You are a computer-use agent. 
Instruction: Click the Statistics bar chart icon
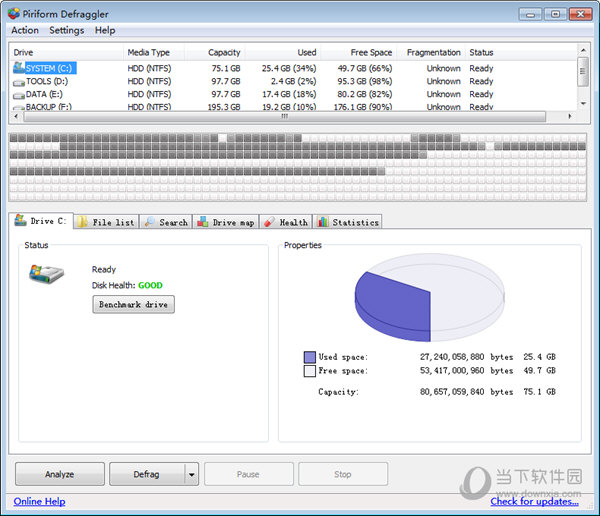[x=323, y=222]
